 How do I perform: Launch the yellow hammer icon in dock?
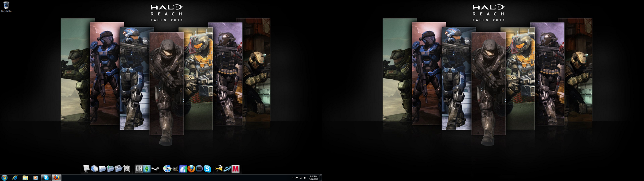pos(219,169)
